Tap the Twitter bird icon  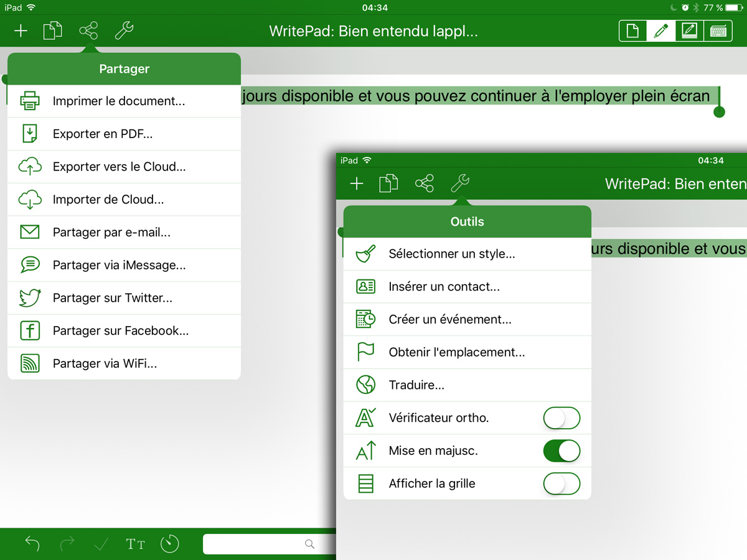(x=30, y=298)
